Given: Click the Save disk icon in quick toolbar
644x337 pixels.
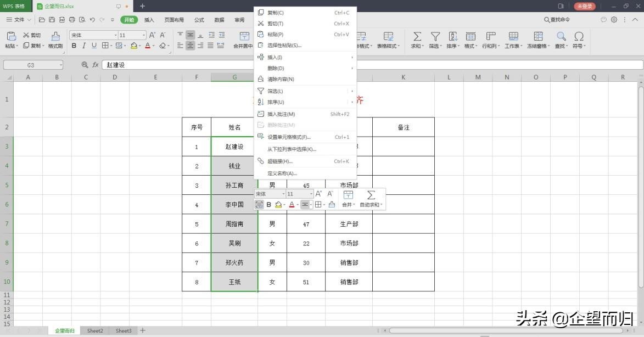Looking at the screenshot, I should 52,20.
